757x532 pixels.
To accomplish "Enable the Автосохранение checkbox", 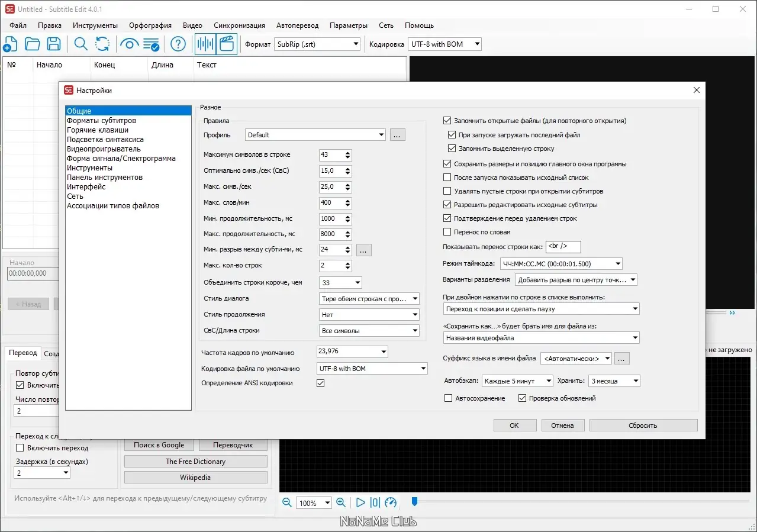I will pyautogui.click(x=448, y=398).
